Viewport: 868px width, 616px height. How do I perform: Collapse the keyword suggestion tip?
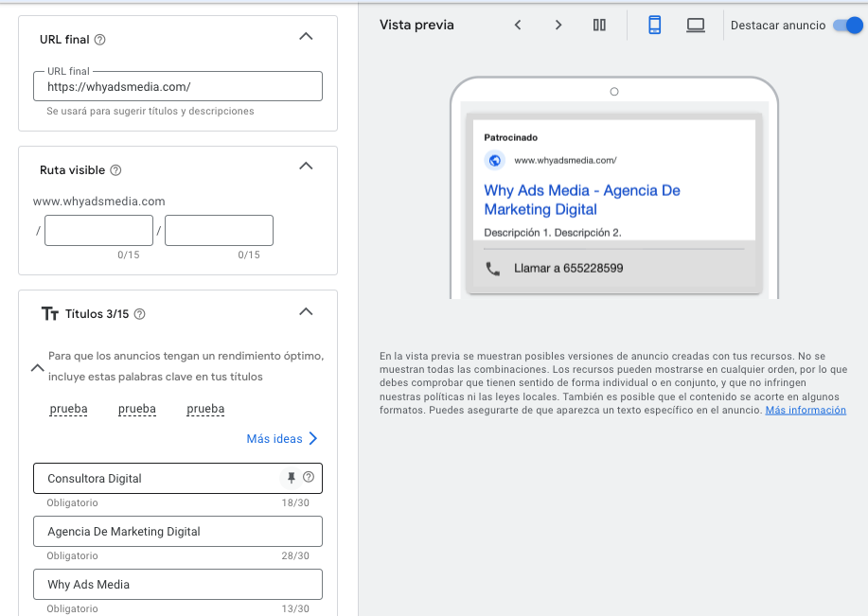(x=38, y=368)
